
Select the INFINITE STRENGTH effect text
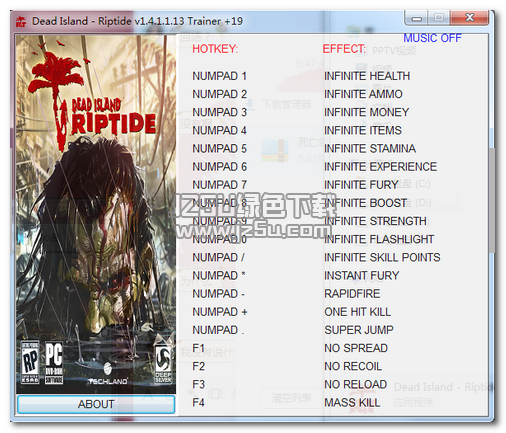pyautogui.click(x=375, y=221)
